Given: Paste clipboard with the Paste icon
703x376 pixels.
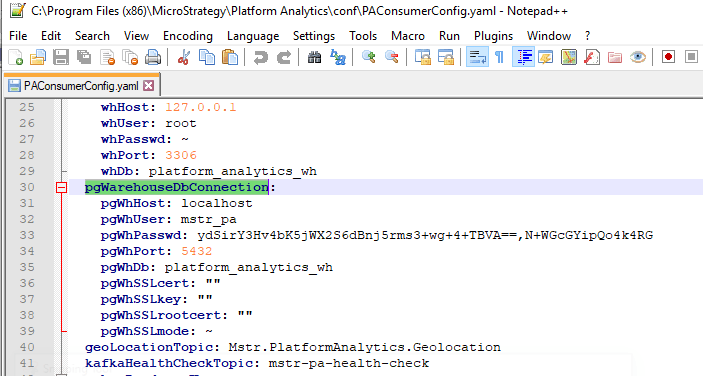Looking at the screenshot, I should tap(230, 57).
